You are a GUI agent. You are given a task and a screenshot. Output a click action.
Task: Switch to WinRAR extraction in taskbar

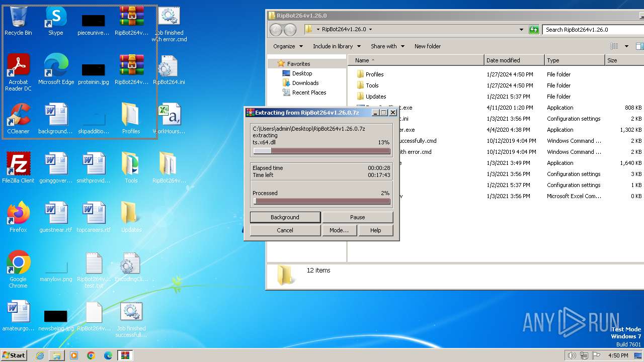pyautogui.click(x=125, y=355)
